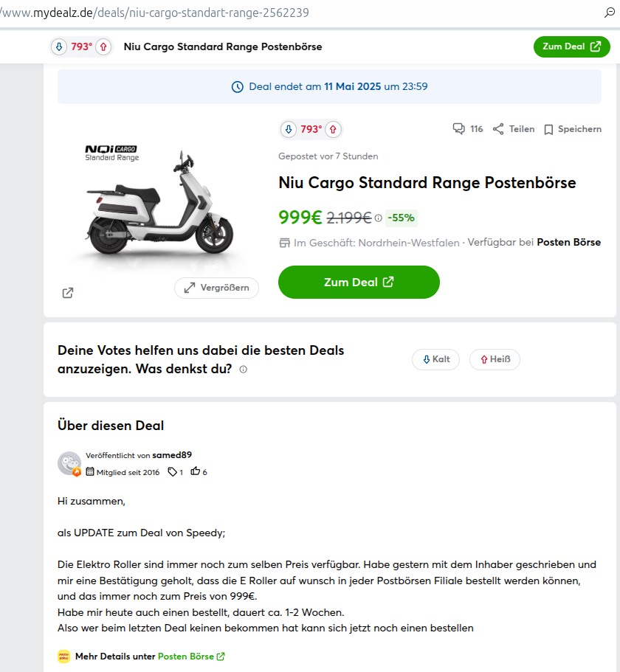Open samed89 user profile
The width and height of the screenshot is (620, 672).
click(x=172, y=455)
